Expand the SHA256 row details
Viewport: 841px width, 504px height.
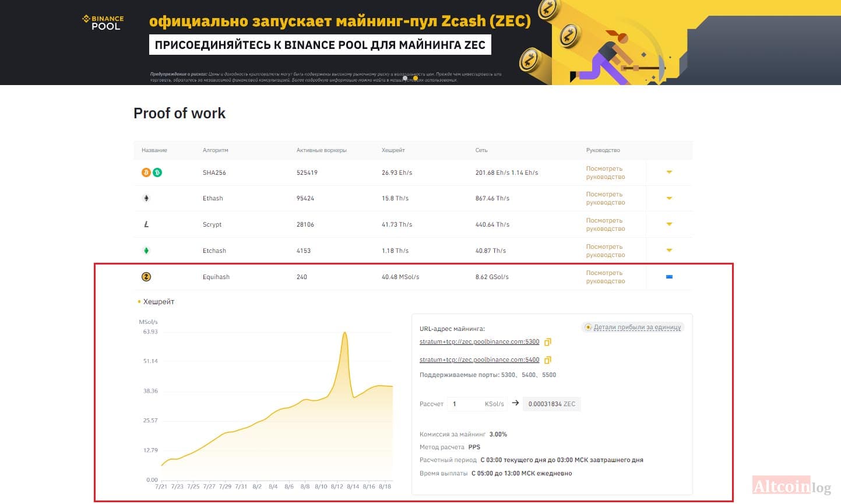[x=669, y=172]
